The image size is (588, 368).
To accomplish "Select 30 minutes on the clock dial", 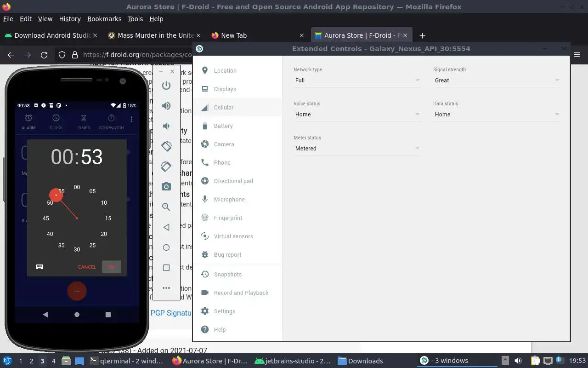I will (77, 249).
